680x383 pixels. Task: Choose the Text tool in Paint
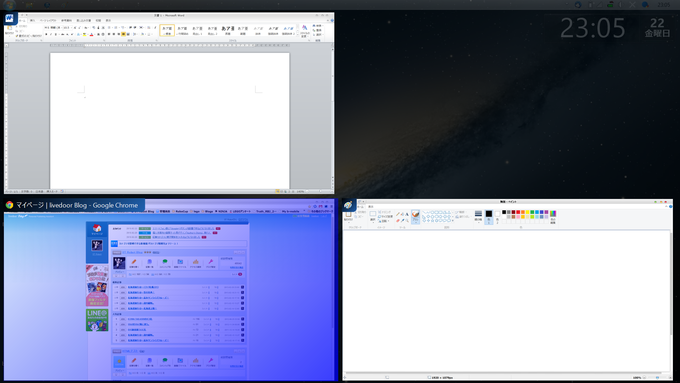407,214
